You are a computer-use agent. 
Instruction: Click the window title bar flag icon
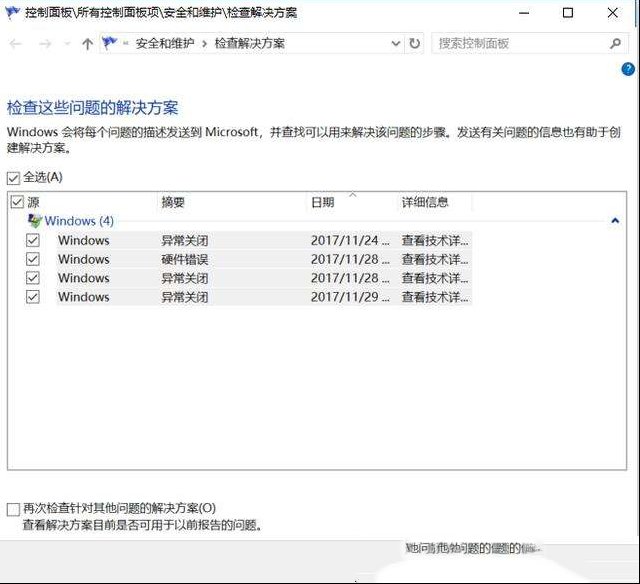pyautogui.click(x=12, y=13)
